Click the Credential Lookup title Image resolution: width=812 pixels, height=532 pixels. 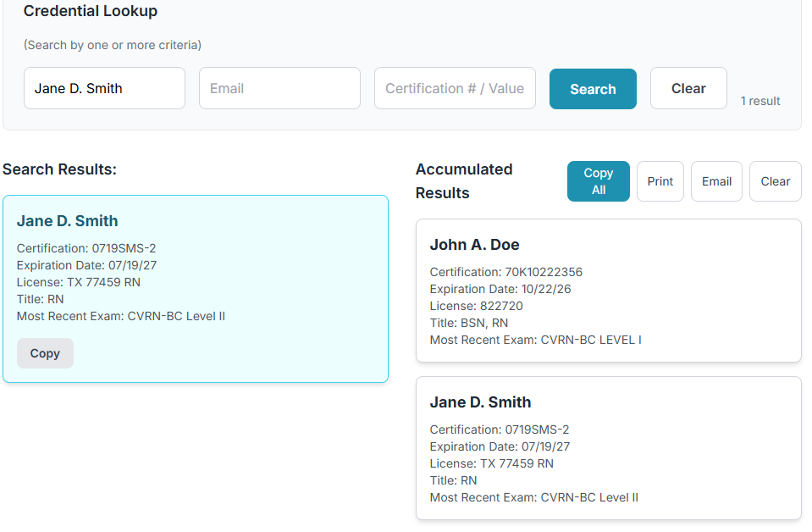[91, 12]
